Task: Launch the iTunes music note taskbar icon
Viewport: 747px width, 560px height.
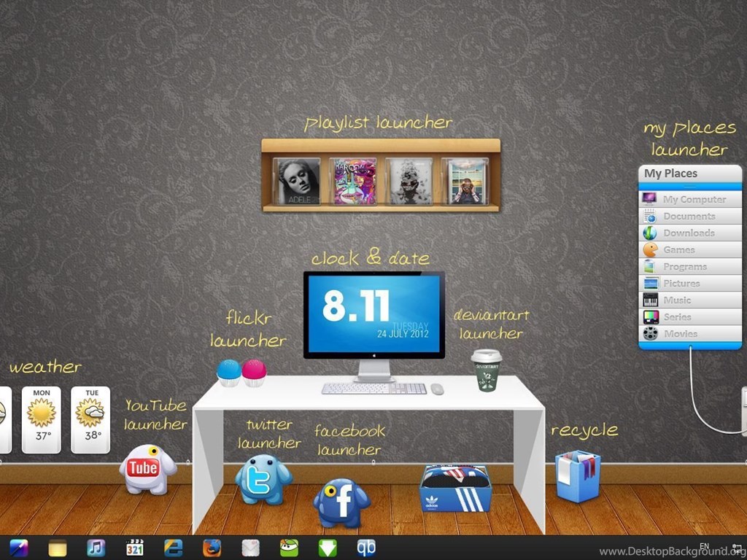Action: tap(96, 548)
